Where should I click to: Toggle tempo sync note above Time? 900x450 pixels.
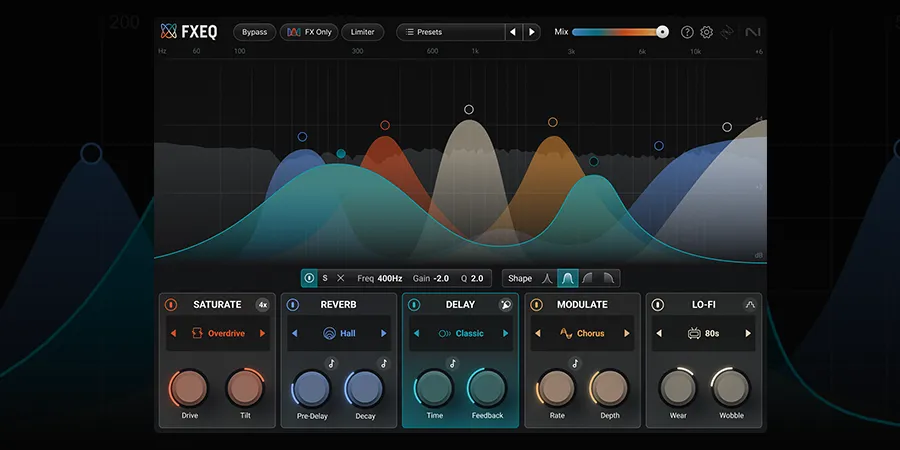[x=453, y=363]
